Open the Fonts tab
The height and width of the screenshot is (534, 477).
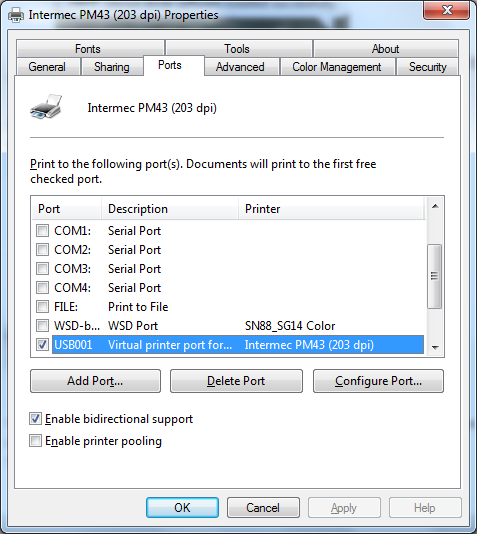(x=90, y=48)
